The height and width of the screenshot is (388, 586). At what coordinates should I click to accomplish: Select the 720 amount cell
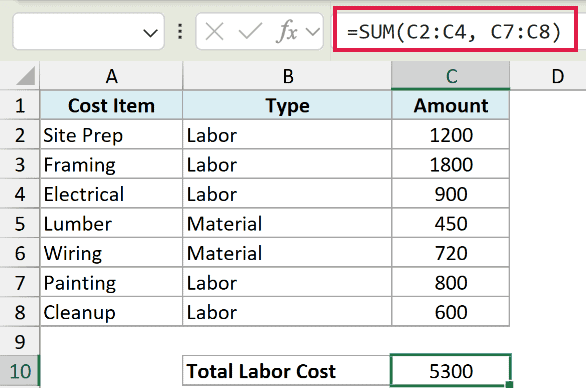pos(450,253)
